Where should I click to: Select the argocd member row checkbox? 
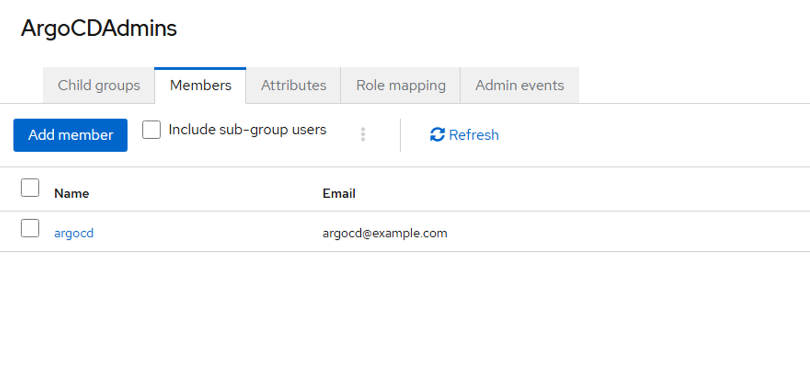(x=30, y=228)
